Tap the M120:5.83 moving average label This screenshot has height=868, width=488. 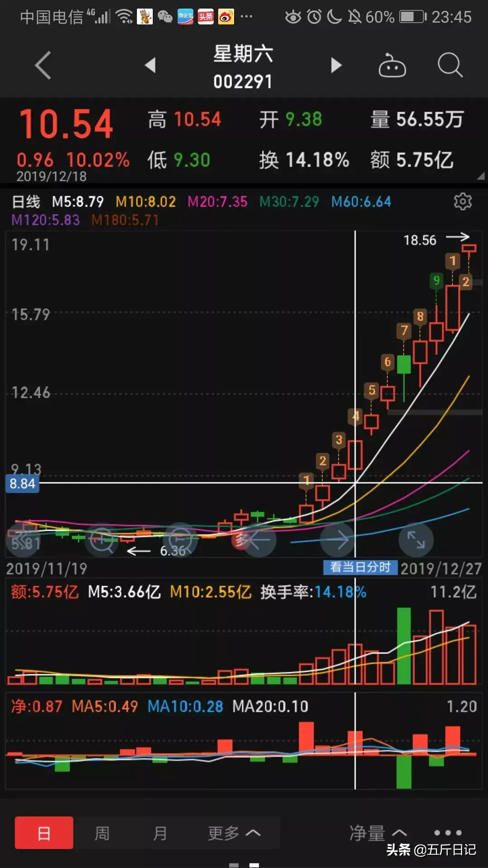click(45, 220)
